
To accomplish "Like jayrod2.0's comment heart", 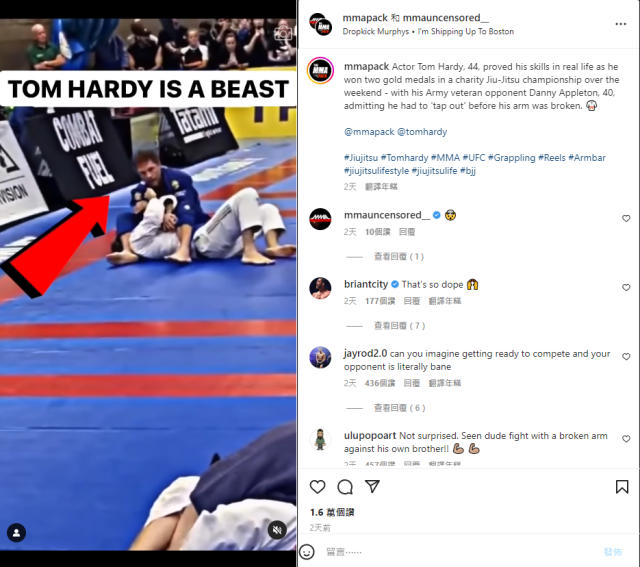I will click(x=626, y=356).
